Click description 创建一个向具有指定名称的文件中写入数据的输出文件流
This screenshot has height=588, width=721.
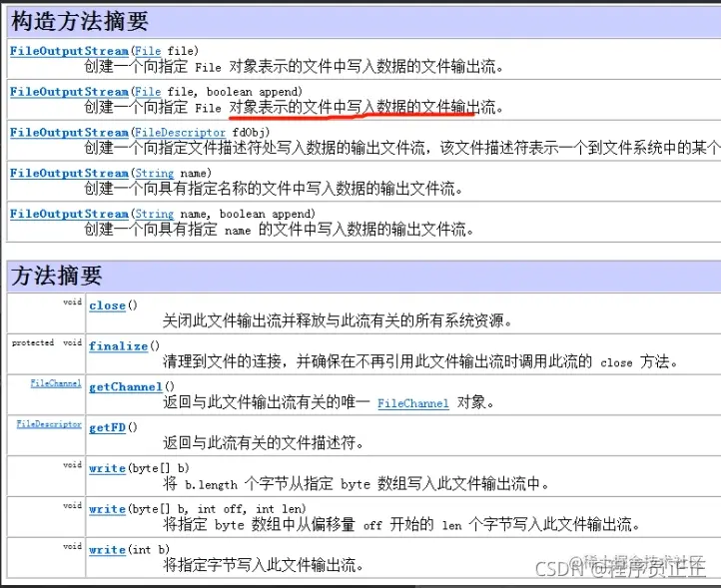(274, 189)
